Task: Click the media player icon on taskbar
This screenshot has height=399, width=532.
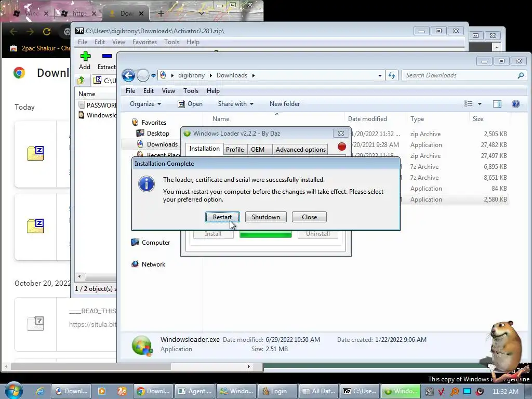Action: coord(101,391)
